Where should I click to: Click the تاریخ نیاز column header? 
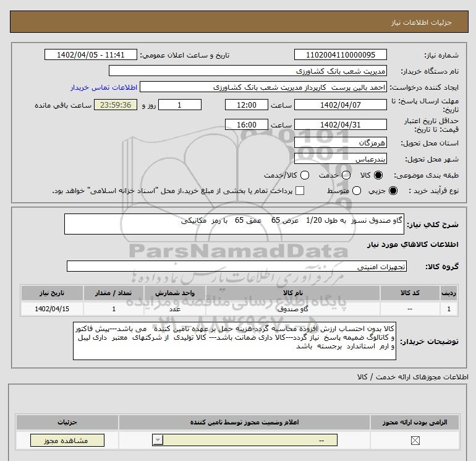(x=52, y=293)
